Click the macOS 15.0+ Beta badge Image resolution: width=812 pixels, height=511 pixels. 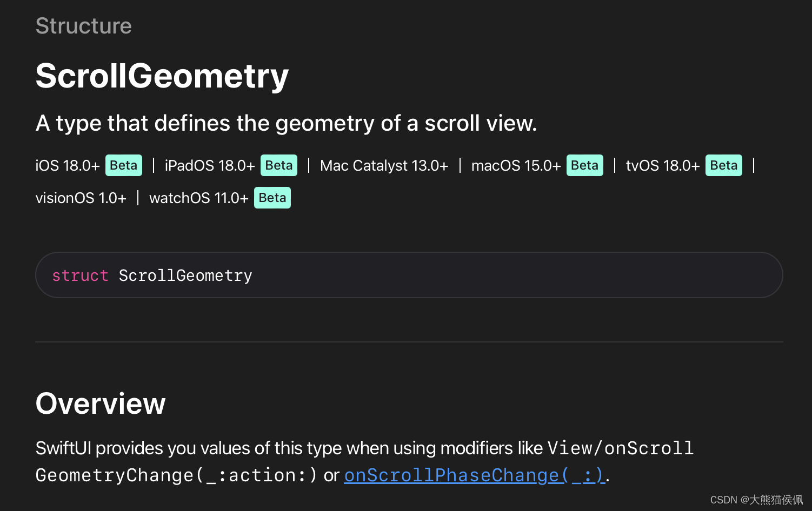(x=585, y=165)
